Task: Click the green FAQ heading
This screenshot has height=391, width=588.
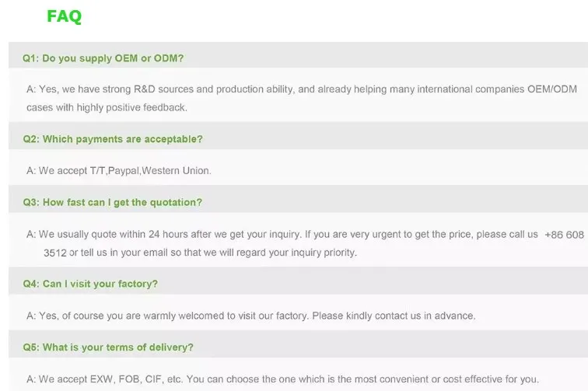Action: 64,16
